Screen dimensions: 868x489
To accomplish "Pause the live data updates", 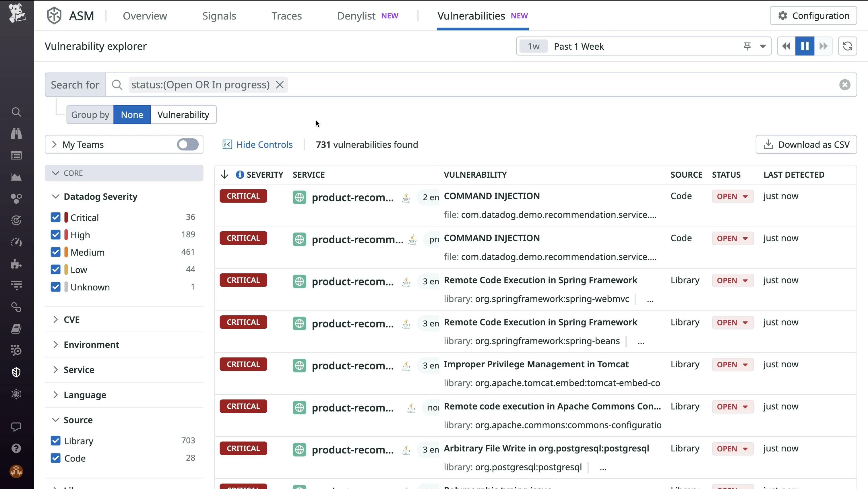I will click(805, 46).
